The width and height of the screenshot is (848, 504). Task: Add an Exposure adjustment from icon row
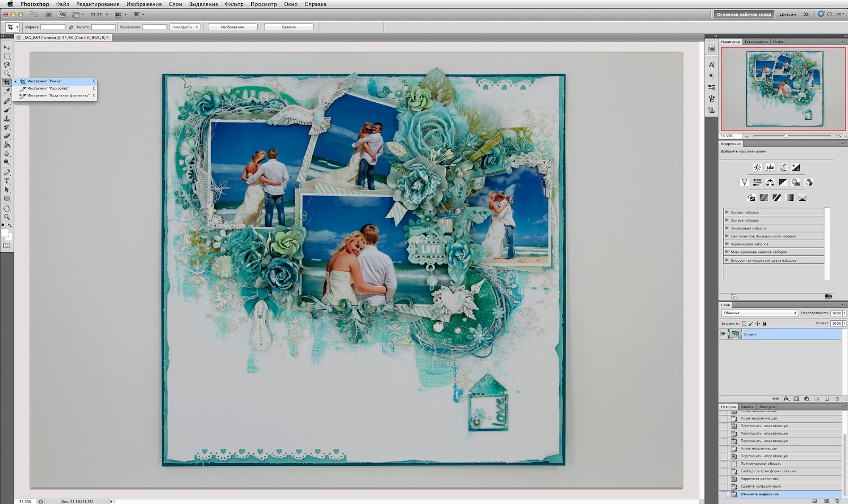[796, 167]
